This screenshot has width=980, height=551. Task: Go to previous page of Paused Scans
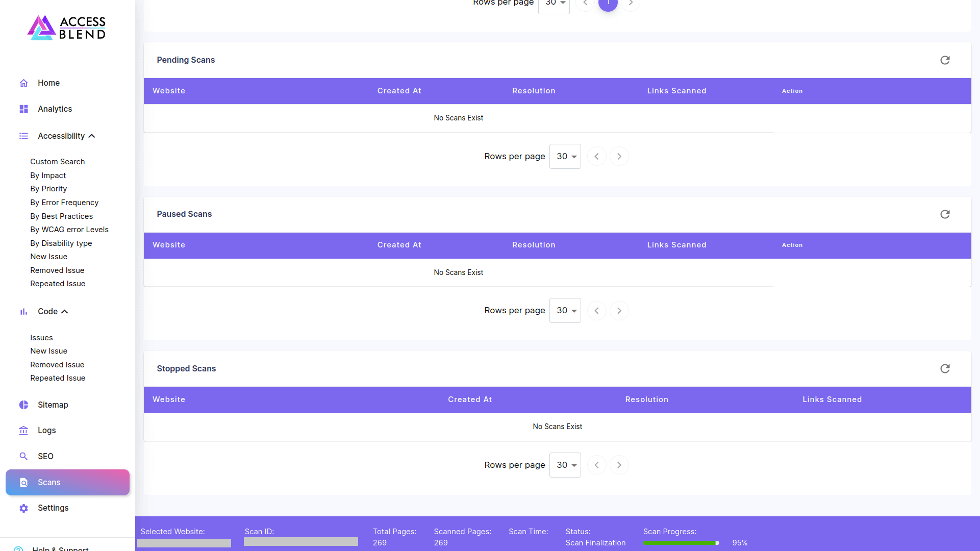[x=597, y=311]
